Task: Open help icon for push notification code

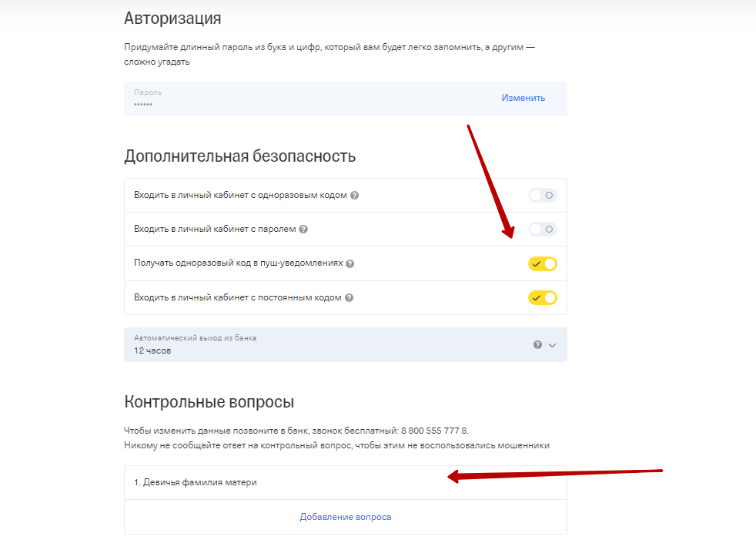Action: pos(350,263)
